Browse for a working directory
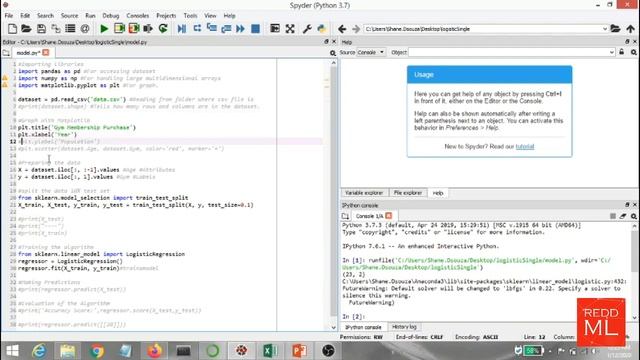 (x=615, y=29)
